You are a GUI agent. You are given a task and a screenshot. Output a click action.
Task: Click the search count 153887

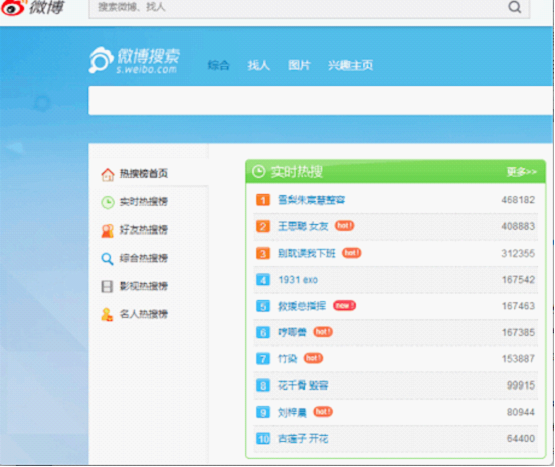518,359
